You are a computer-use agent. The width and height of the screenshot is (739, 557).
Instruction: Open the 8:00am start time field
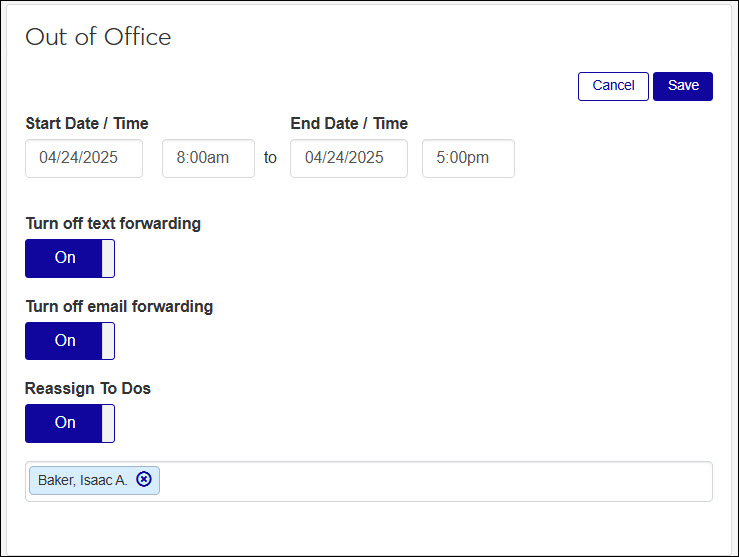coord(208,158)
